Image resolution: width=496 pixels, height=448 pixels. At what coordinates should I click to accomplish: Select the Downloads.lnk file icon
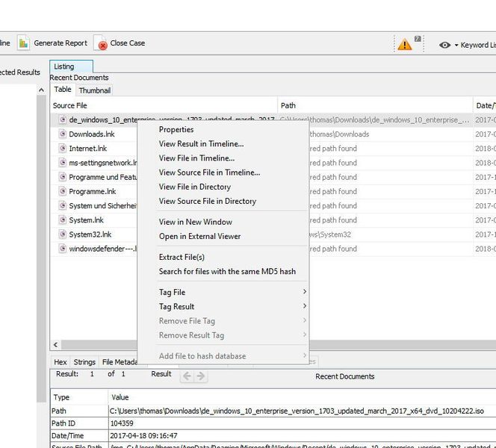(x=63, y=134)
